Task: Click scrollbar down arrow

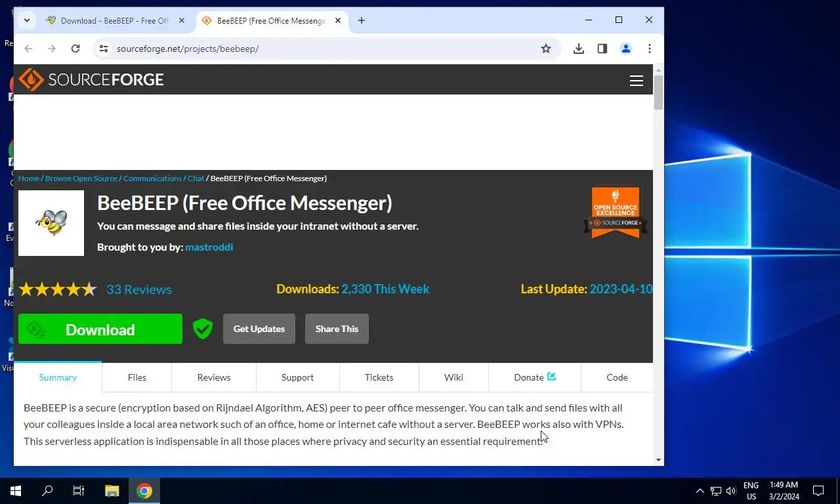Action: point(658,460)
